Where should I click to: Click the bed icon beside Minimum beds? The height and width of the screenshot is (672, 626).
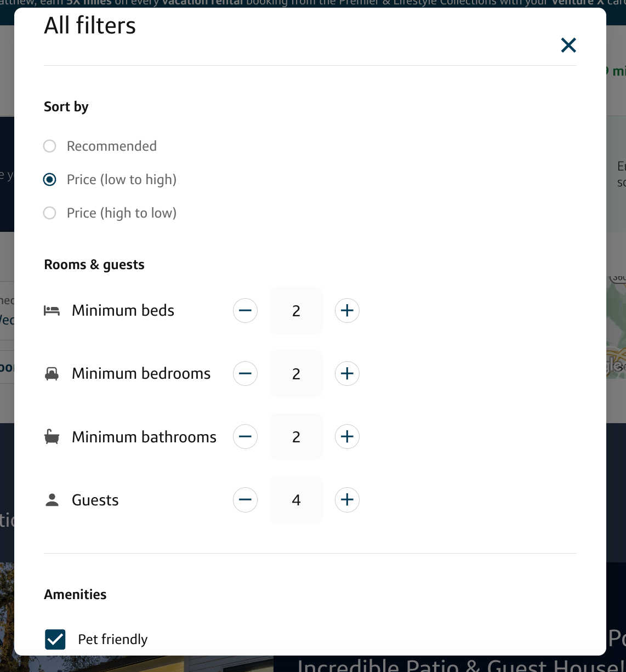click(x=52, y=311)
